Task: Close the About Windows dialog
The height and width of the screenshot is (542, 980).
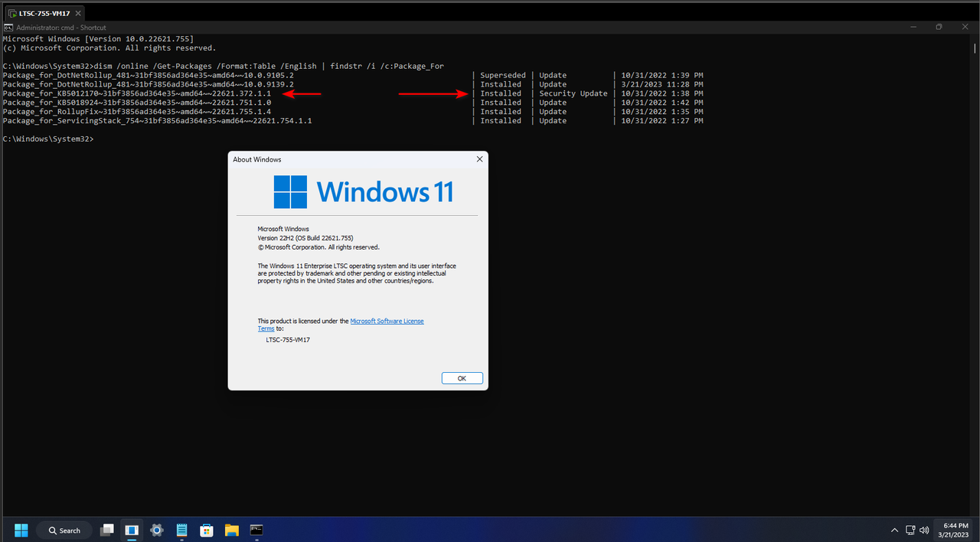Action: click(479, 159)
